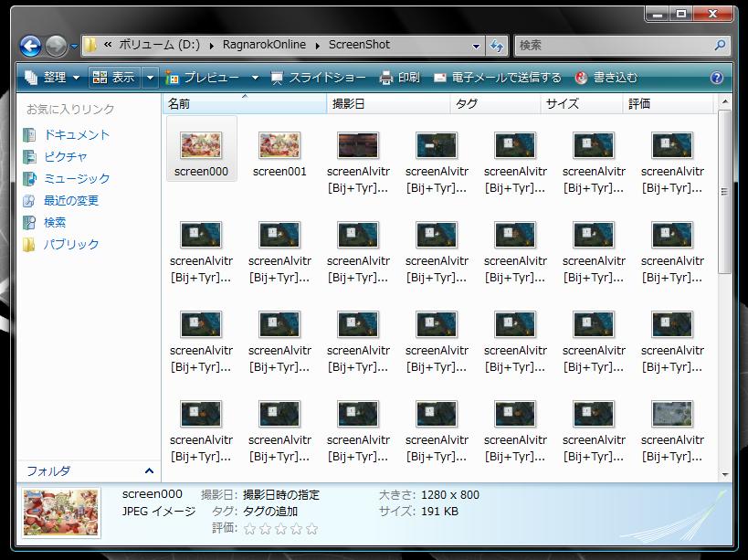Click the RagnarokOnline breadcrumb in address bar
The image size is (748, 560).
pos(264,45)
